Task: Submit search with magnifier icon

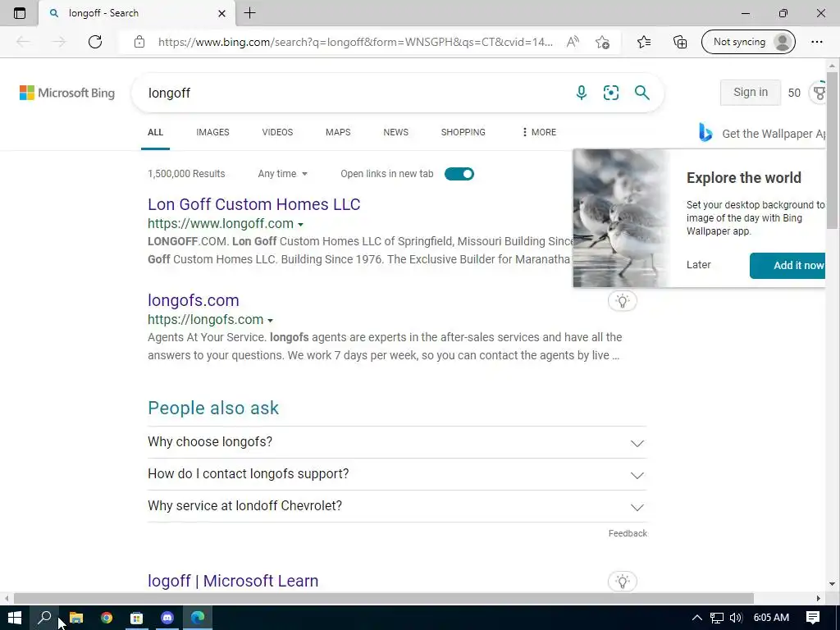Action: 641,93
